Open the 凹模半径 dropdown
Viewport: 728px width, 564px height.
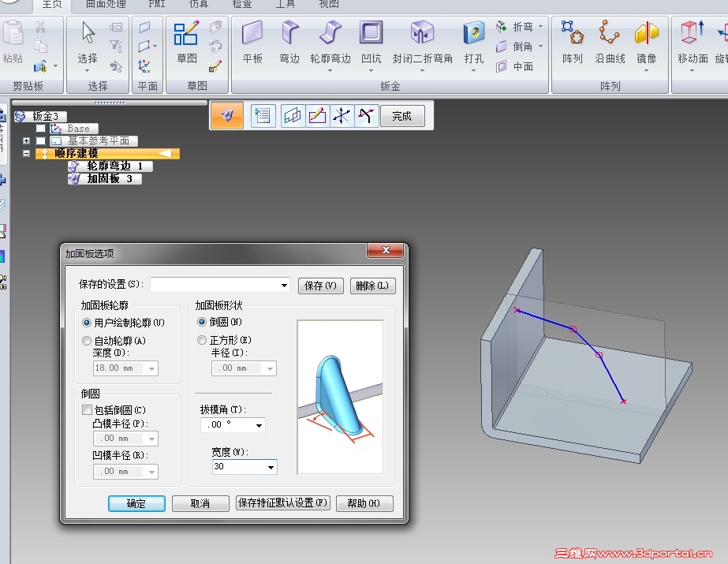coord(151,472)
